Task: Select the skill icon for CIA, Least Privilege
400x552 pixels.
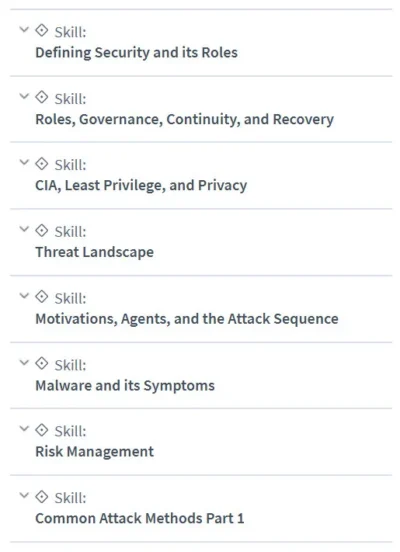Action: pos(42,164)
